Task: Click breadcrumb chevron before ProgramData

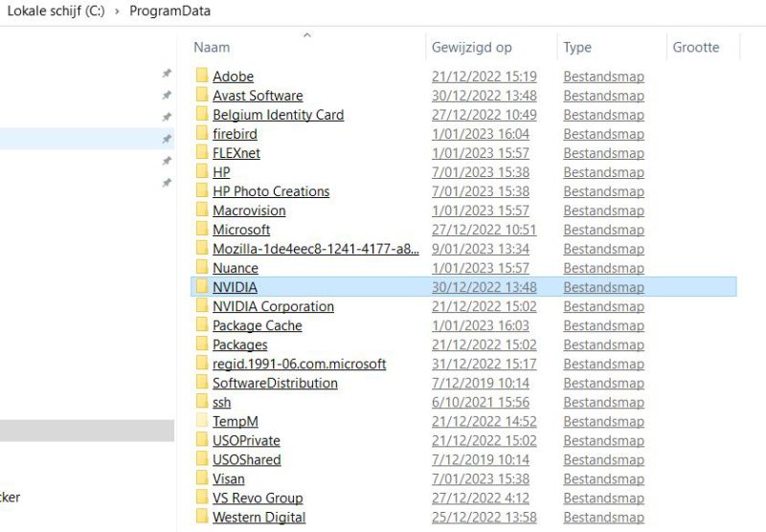Action: click(x=117, y=11)
